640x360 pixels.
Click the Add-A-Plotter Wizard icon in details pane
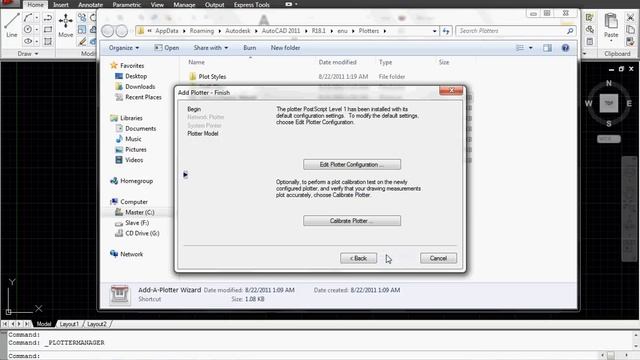point(120,294)
